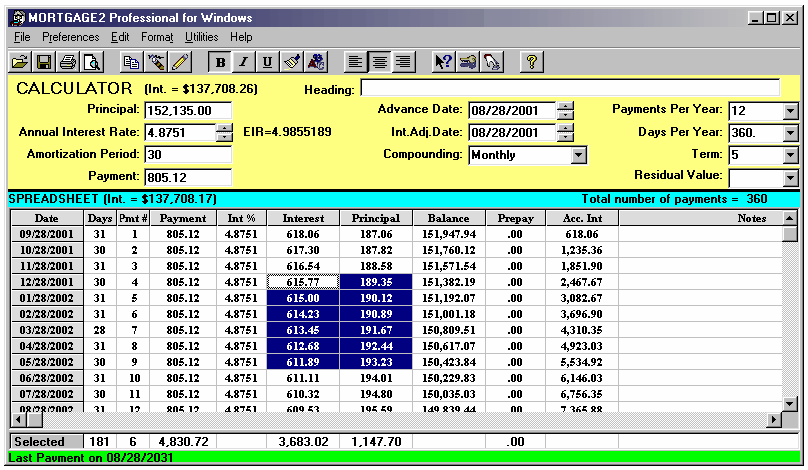This screenshot has height=470, width=808.
Task: Toggle Italic formatting button
Action: (244, 62)
